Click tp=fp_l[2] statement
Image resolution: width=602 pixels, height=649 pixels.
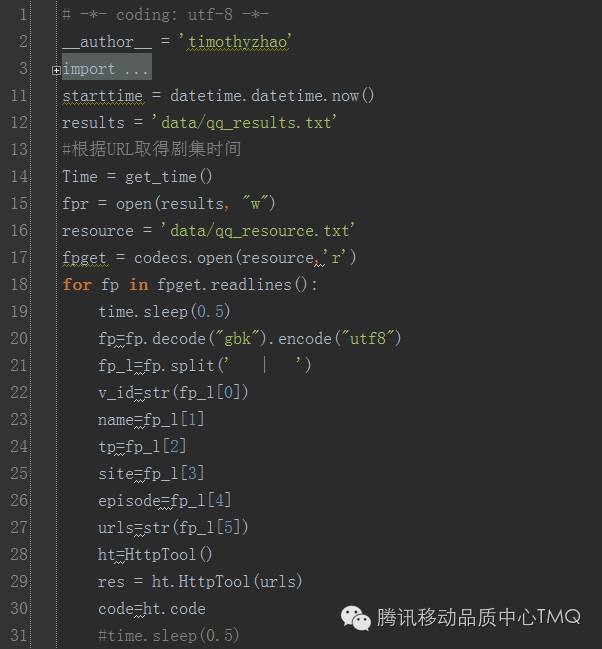142,447
